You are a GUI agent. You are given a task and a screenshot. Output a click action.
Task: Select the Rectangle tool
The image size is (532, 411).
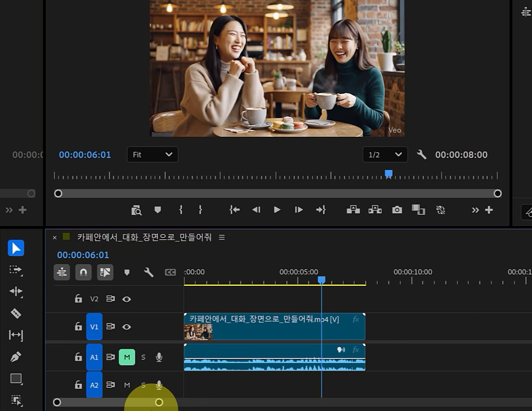[x=16, y=378]
